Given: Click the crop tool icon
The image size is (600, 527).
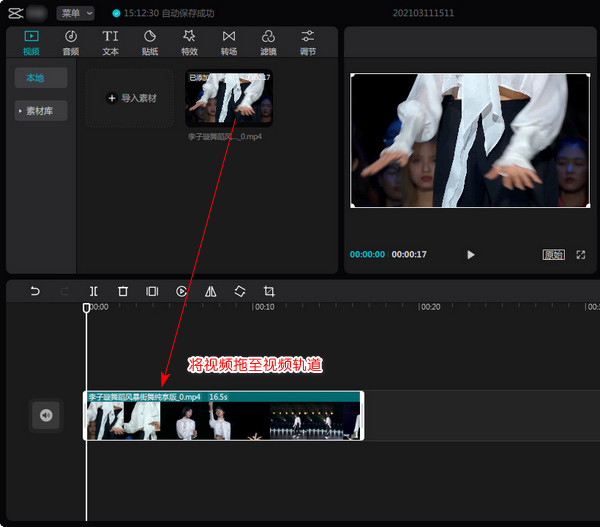Looking at the screenshot, I should click(269, 291).
